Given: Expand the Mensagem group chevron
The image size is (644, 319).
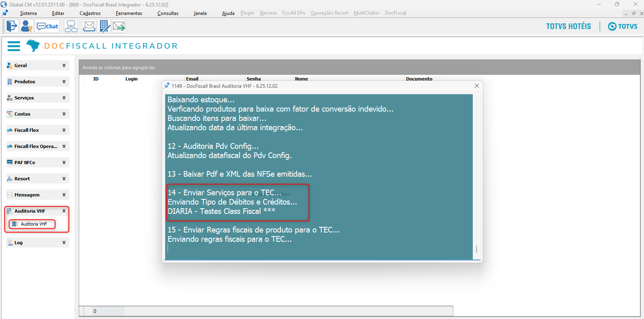Looking at the screenshot, I should 64,194.
